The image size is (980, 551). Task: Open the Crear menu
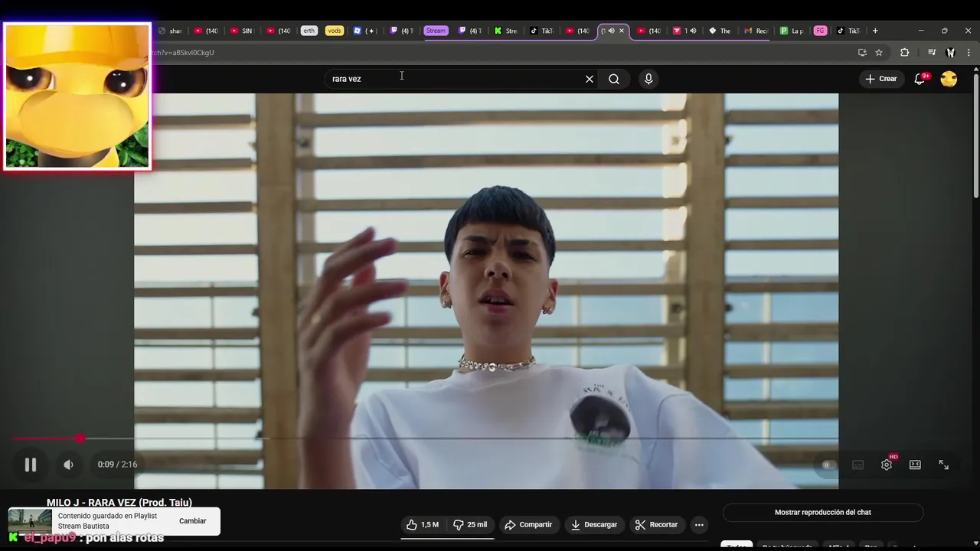(881, 79)
